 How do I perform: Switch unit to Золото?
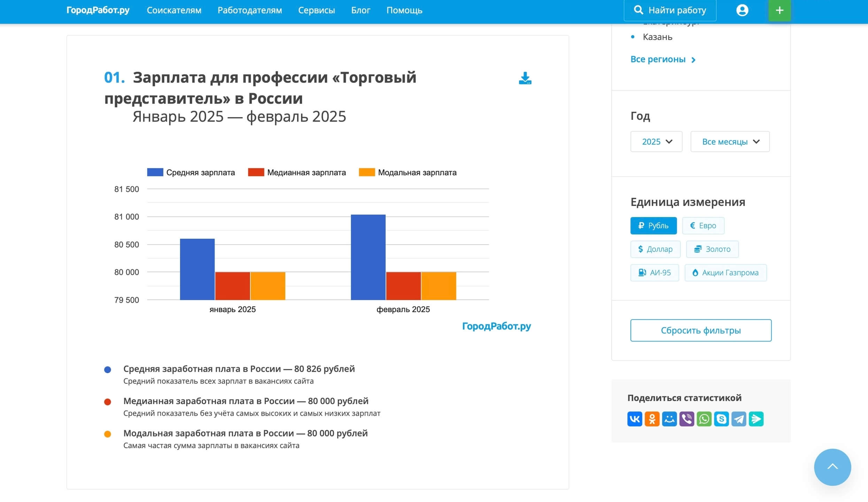(x=712, y=249)
